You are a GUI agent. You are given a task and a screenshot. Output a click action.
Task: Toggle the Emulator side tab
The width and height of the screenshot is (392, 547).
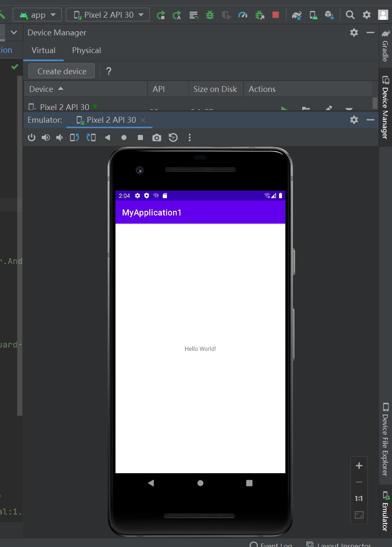click(385, 512)
